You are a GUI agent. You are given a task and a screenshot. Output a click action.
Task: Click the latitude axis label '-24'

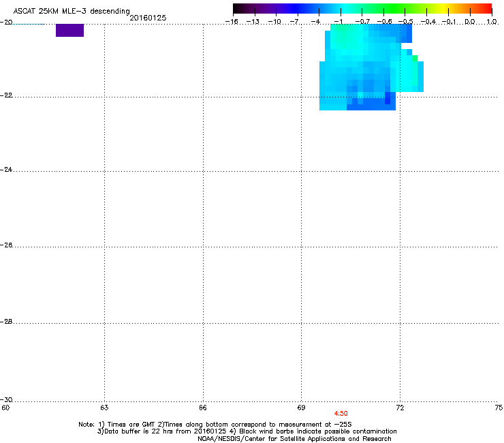click(6, 170)
